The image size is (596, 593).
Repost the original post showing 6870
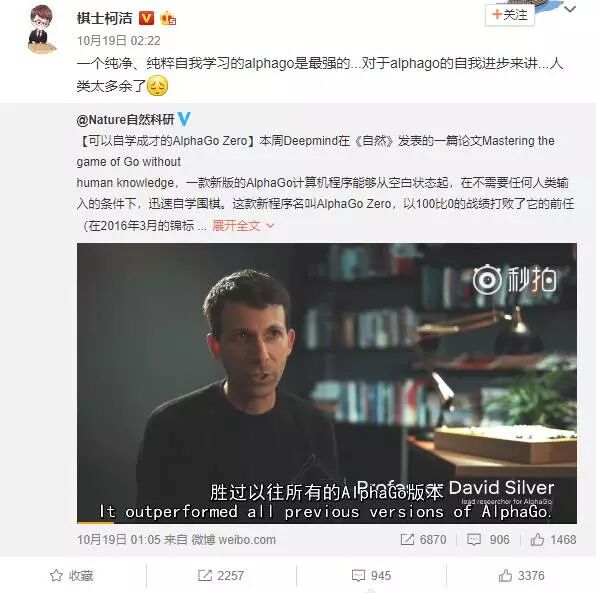point(423,539)
